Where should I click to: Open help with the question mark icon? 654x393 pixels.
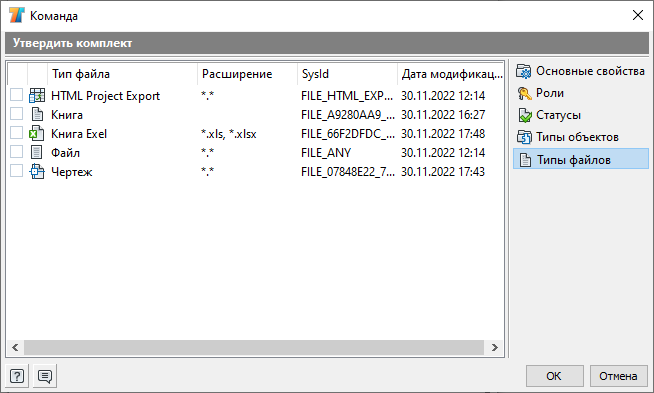(x=17, y=376)
